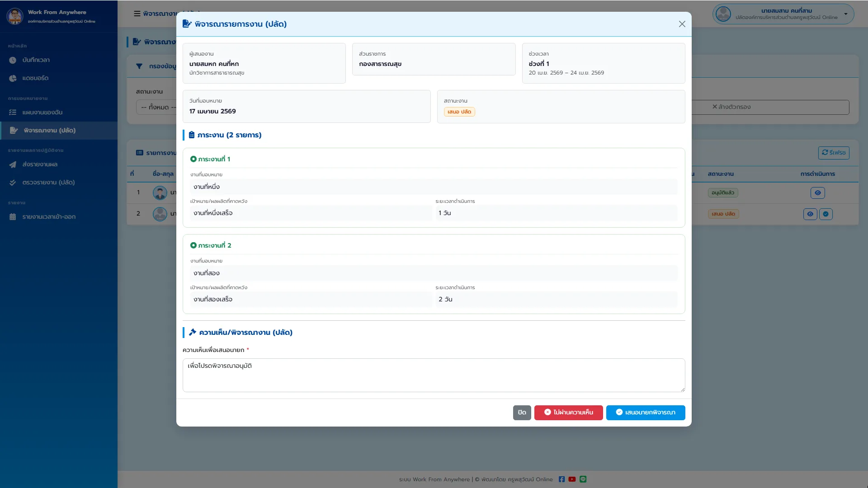Click the row 2 user avatar
This screenshot has width=868, height=488.
point(160,214)
